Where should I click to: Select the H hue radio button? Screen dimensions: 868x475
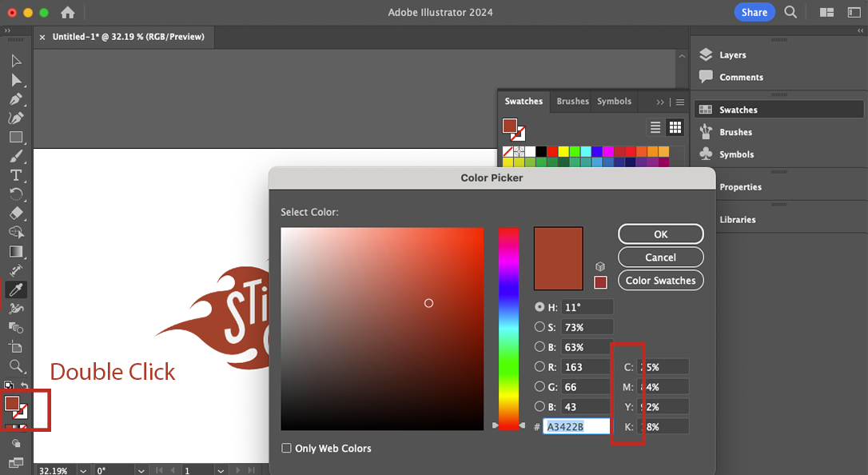tap(540, 307)
